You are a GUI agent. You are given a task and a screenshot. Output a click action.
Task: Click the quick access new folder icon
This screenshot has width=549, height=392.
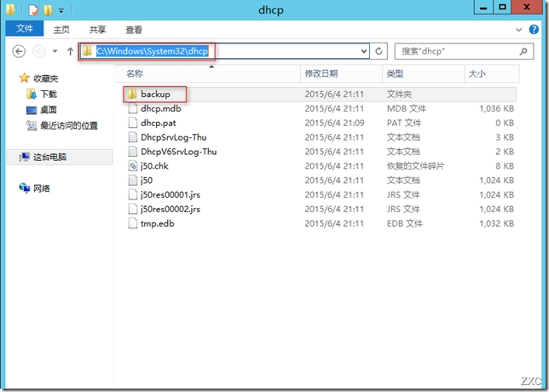[48, 10]
